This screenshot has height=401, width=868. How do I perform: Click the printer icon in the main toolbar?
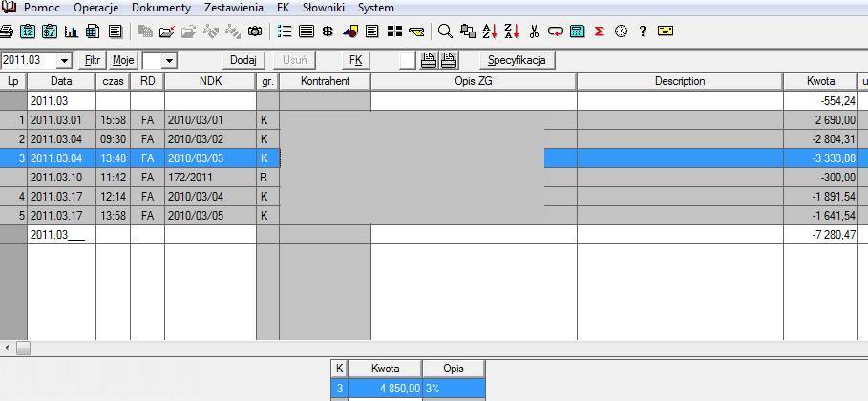(7, 32)
